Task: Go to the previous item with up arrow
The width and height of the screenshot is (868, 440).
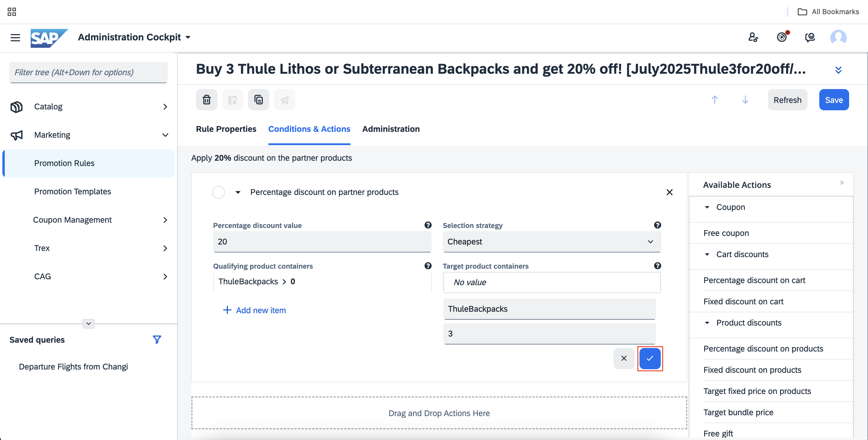Action: coord(714,100)
